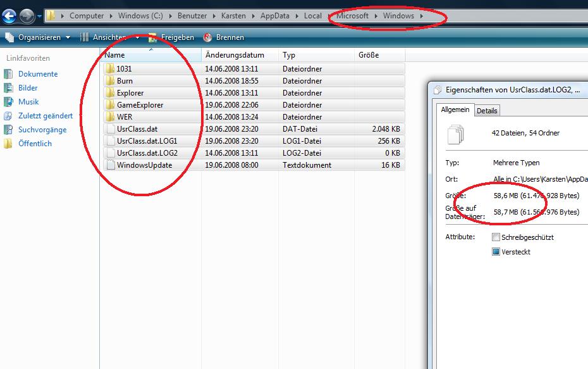Image resolution: width=588 pixels, height=369 pixels.
Task: Click Freigeben in the toolbar
Action: 178,37
